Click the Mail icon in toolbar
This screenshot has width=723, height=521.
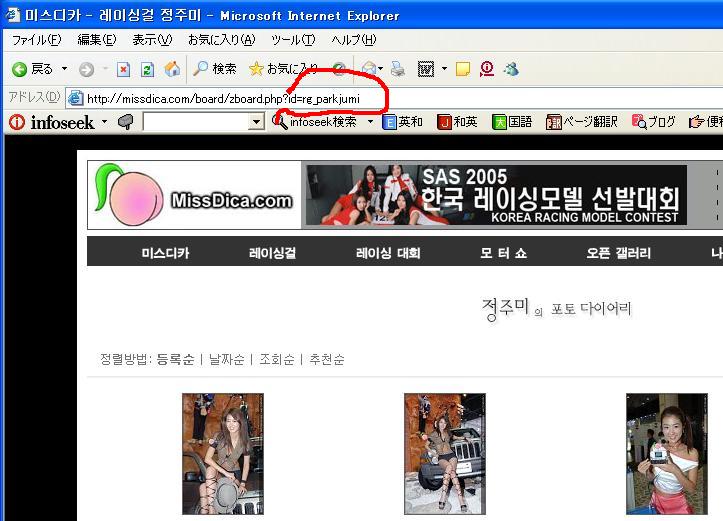click(369, 69)
